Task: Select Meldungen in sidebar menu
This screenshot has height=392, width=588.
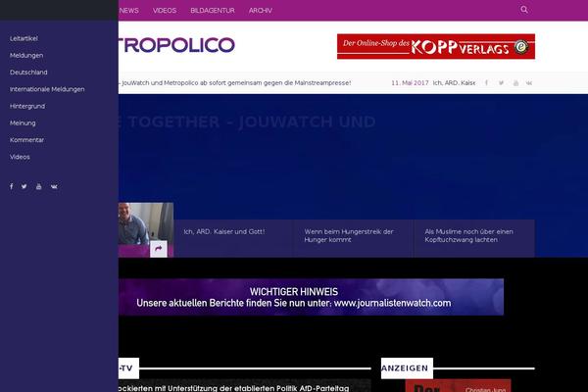Action: click(x=26, y=56)
